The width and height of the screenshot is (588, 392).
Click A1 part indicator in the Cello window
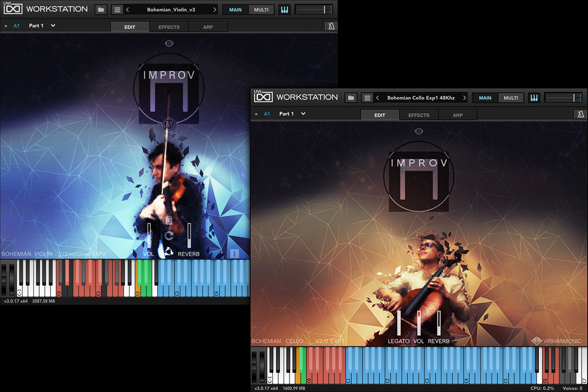pos(267,114)
